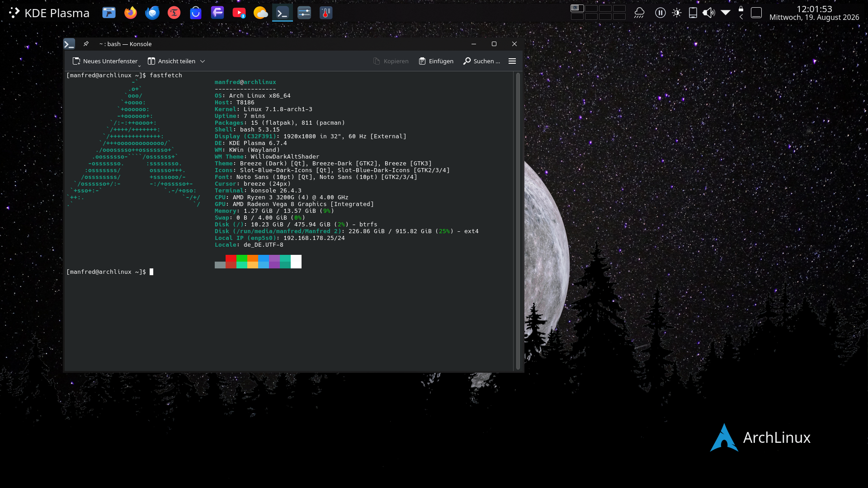Click the lock screen icon in panel
868x488 pixels.
pos(741,9)
